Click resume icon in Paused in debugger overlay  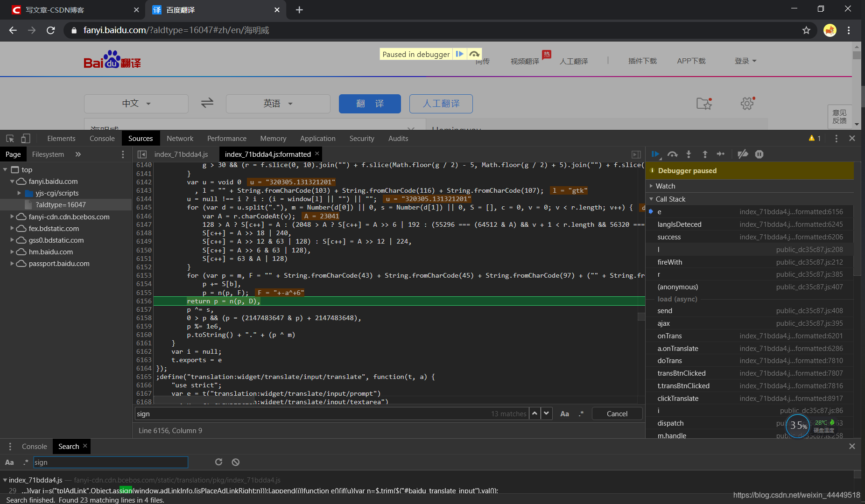tap(460, 54)
